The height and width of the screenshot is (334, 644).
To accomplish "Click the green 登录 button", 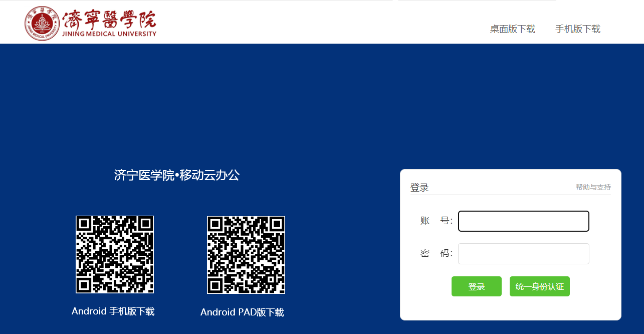I will click(477, 286).
